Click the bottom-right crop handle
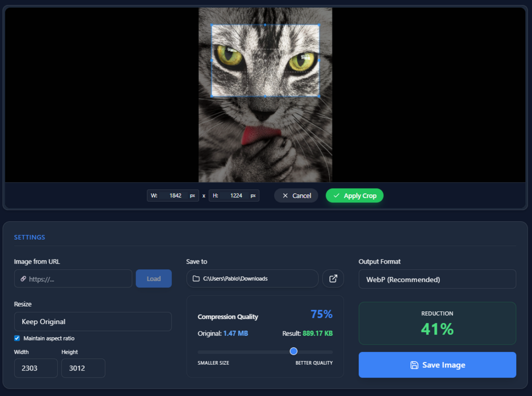Viewport: 532px width, 396px height. point(319,96)
